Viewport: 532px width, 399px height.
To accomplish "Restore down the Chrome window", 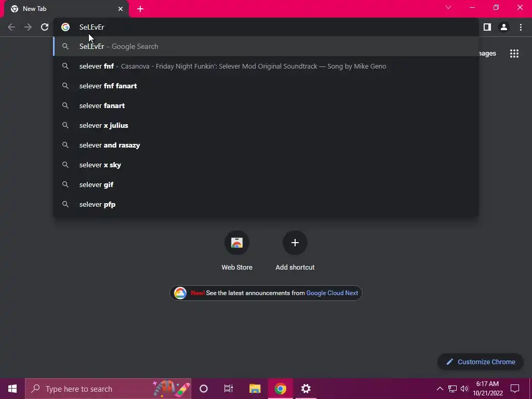I will pos(496,7).
